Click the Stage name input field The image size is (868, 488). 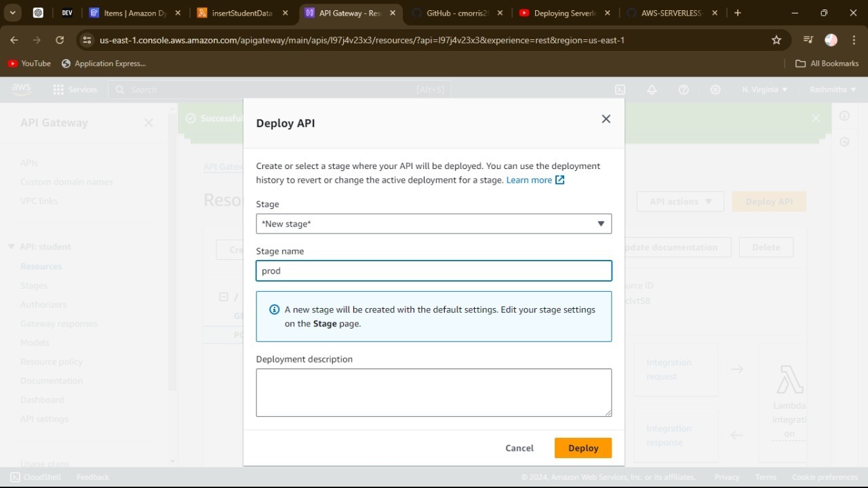coord(434,271)
